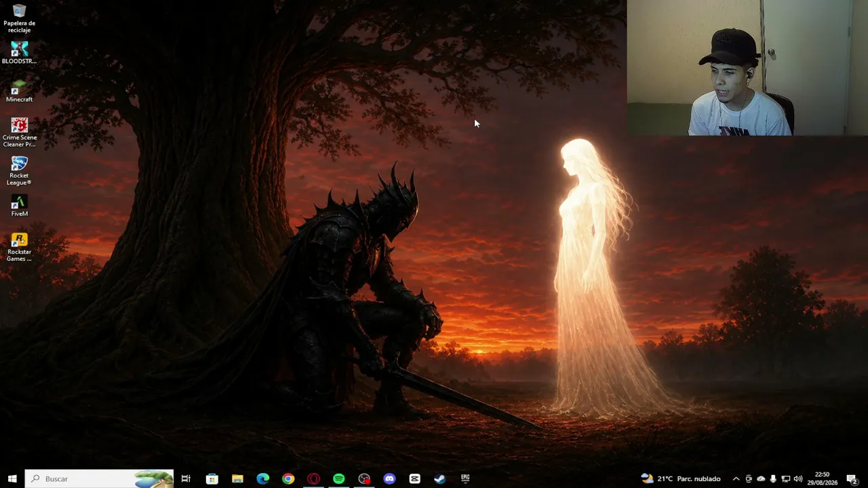The width and height of the screenshot is (868, 488).
Task: Open Task View from the taskbar
Action: 186,479
